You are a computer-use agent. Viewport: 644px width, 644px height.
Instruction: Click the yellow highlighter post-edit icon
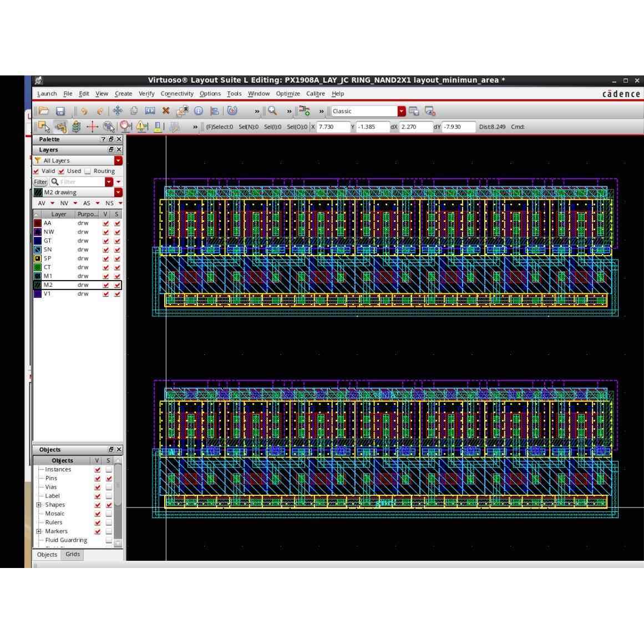click(x=158, y=127)
